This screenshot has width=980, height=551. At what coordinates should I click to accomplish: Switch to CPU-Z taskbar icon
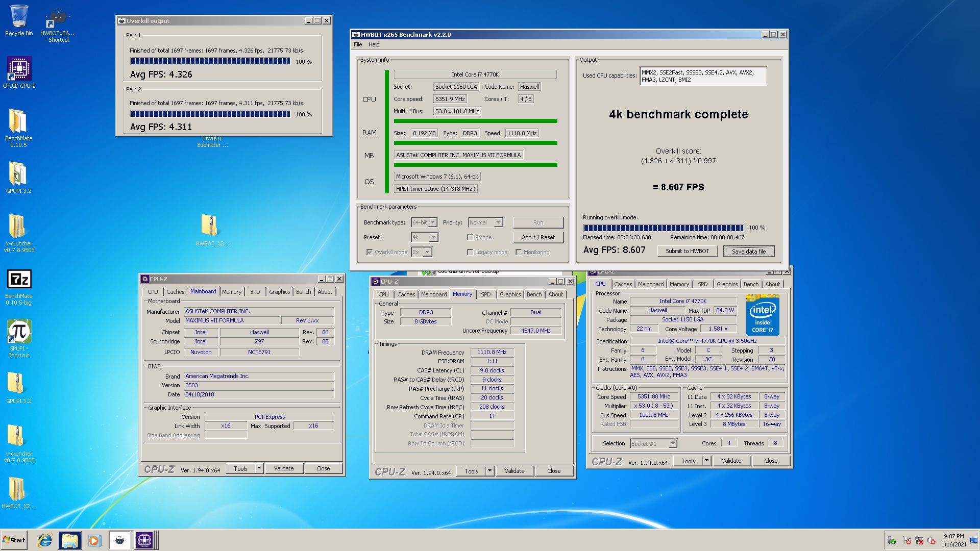[x=144, y=540]
